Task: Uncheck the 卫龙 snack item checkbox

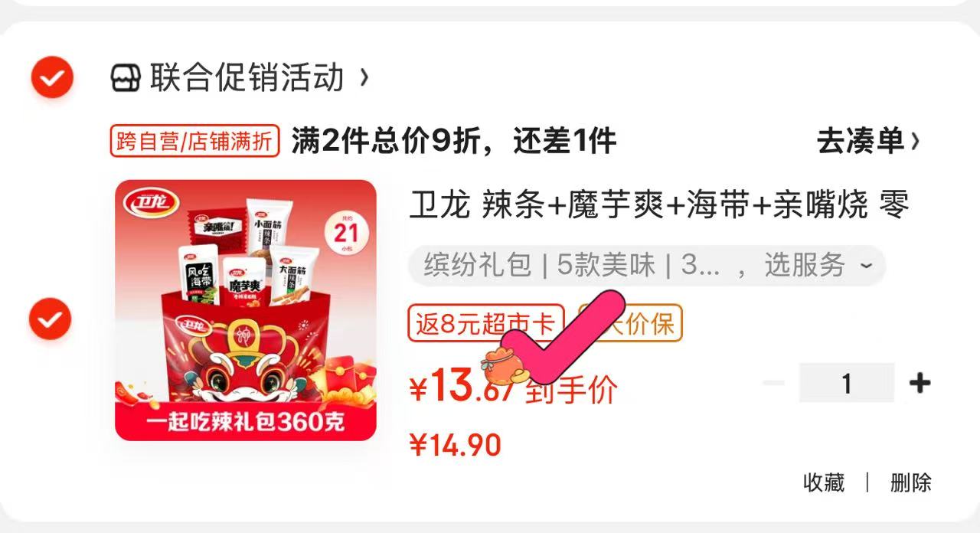Action: click(x=51, y=318)
